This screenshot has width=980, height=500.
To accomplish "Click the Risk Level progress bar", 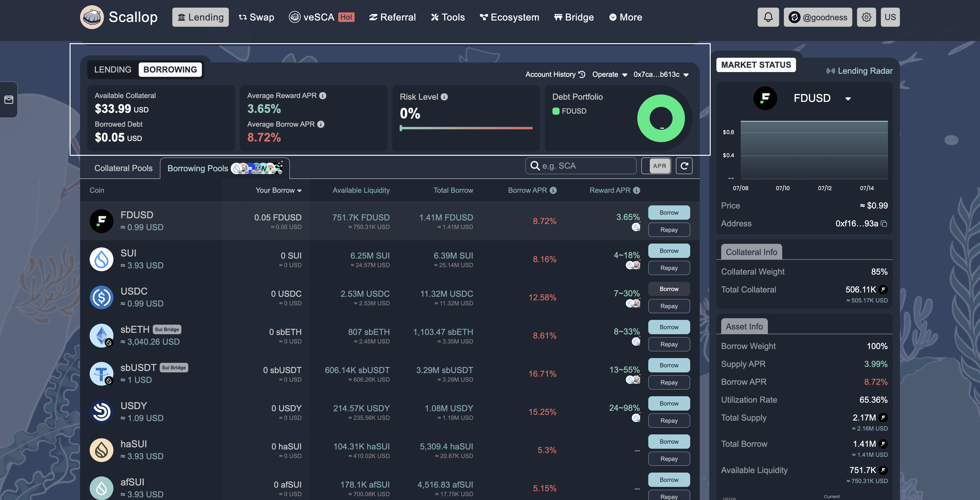I will [x=466, y=128].
